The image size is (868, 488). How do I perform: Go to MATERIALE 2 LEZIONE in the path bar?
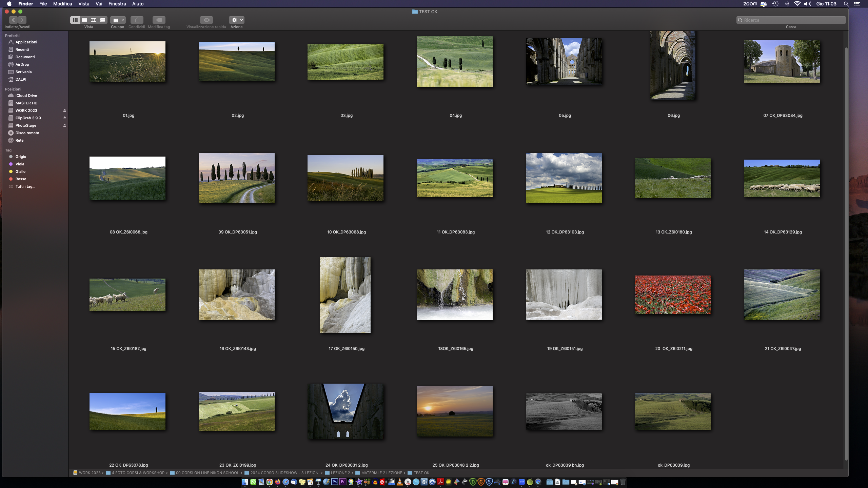click(381, 473)
